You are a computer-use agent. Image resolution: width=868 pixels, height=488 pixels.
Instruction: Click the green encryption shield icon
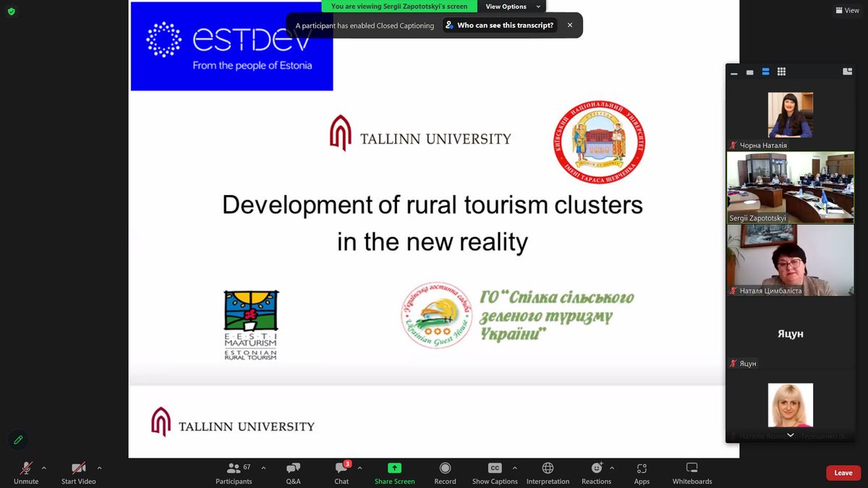12,11
